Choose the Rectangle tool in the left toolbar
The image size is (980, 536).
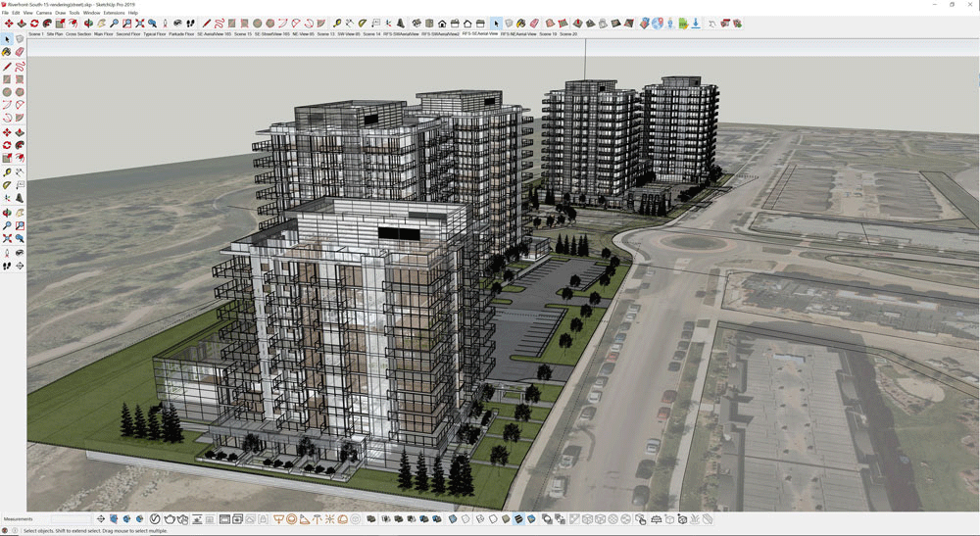pyautogui.click(x=7, y=78)
